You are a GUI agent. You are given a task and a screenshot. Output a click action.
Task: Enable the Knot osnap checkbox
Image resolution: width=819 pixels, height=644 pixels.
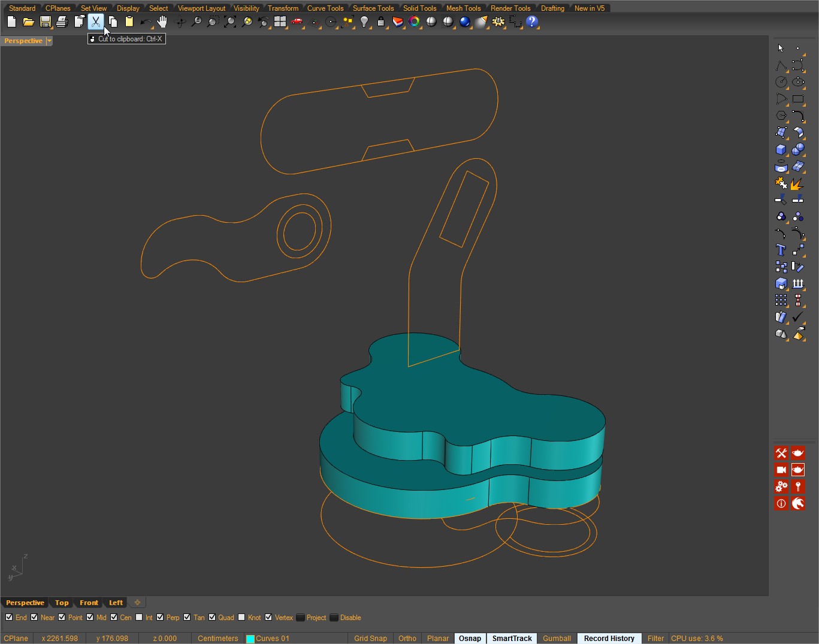[241, 617]
